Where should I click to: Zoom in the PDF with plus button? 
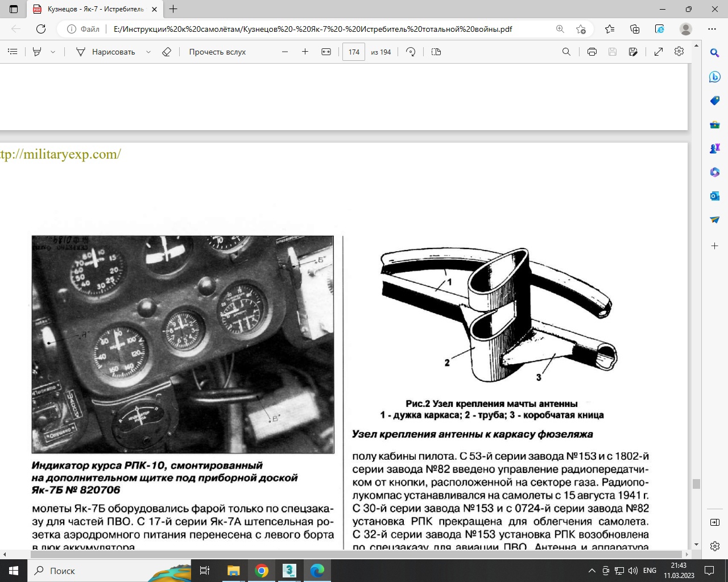(x=305, y=52)
